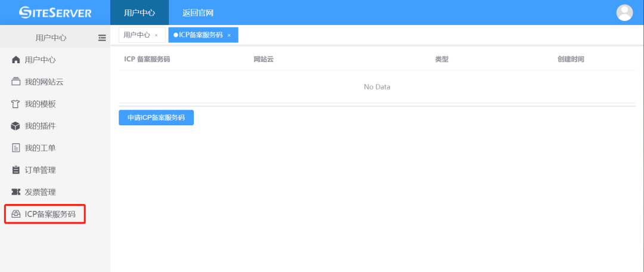Switch to the 用户中心 page tab

pos(137,35)
